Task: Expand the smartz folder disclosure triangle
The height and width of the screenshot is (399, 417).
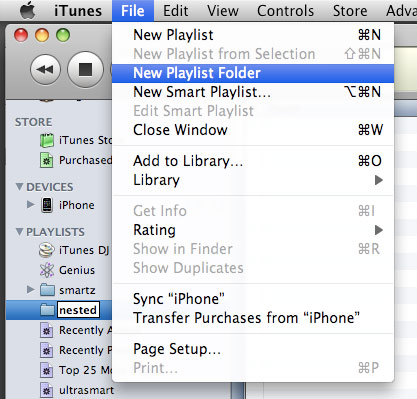Action: point(31,289)
